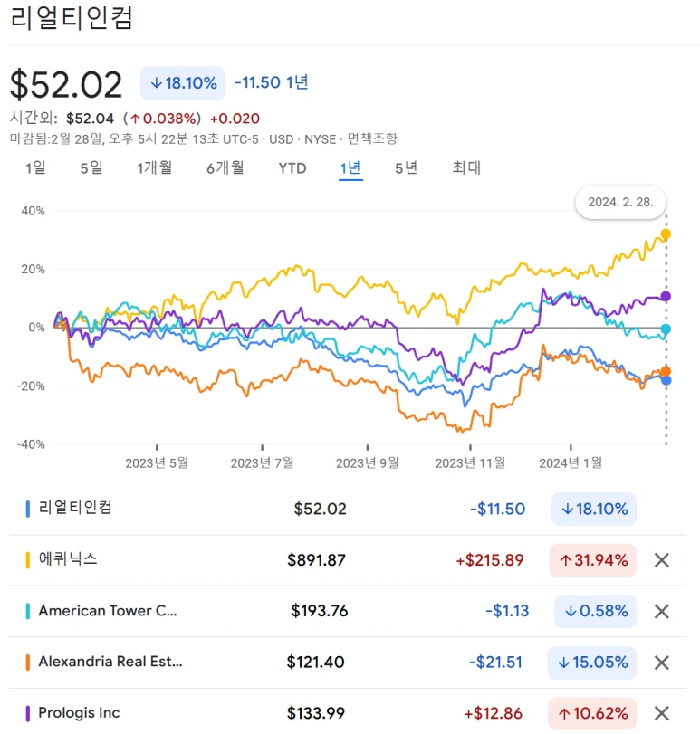Remove Prologis Inc from the comparison
The width and height of the screenshot is (700, 734).
click(661, 713)
